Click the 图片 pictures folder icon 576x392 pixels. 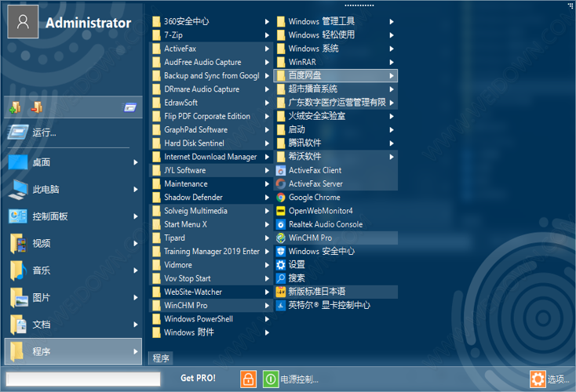19,298
